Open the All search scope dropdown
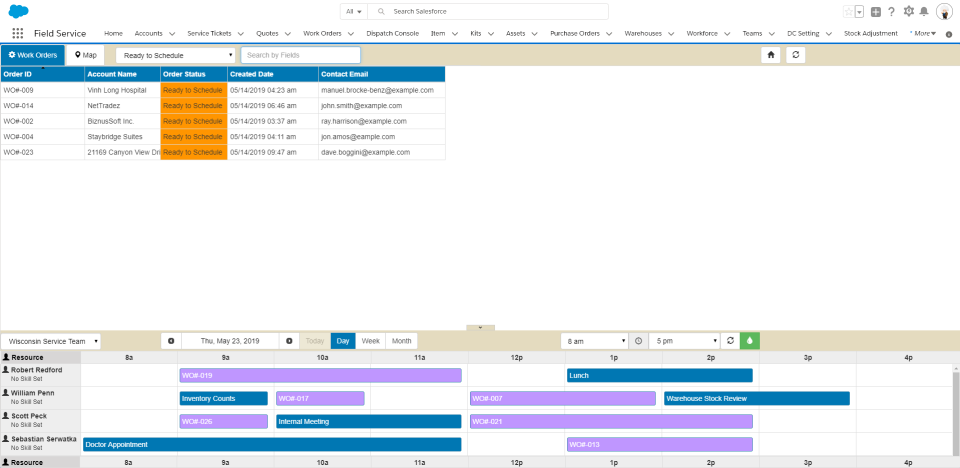960x468 pixels. (354, 12)
